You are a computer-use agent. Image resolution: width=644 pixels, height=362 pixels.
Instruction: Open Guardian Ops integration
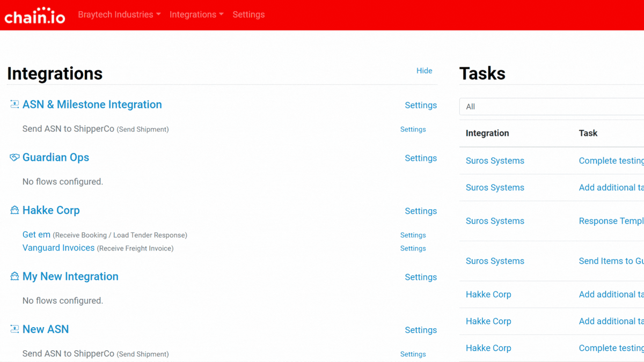[56, 157]
